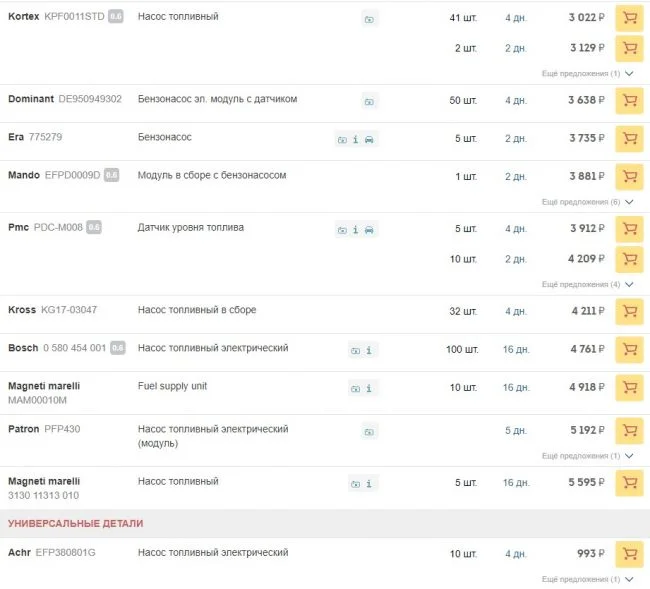Add Kortex 3 022 ₽ offer to cart
This screenshot has width=650, height=589.
pos(629,18)
